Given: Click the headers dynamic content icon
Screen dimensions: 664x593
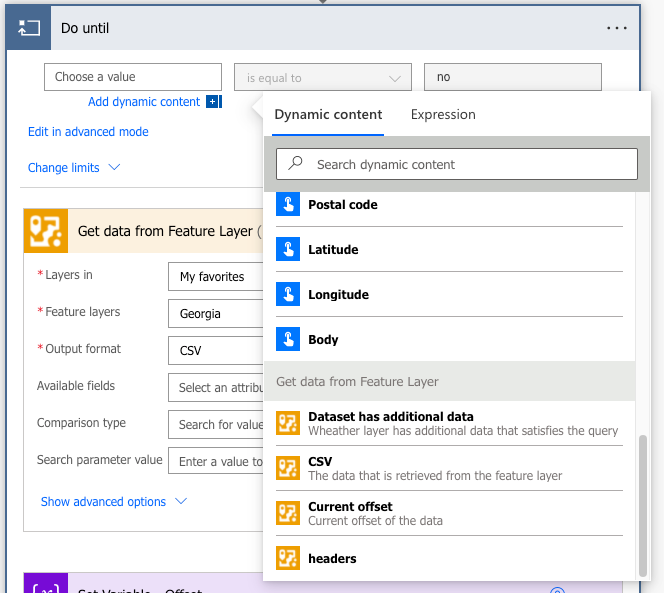Looking at the screenshot, I should click(x=288, y=558).
